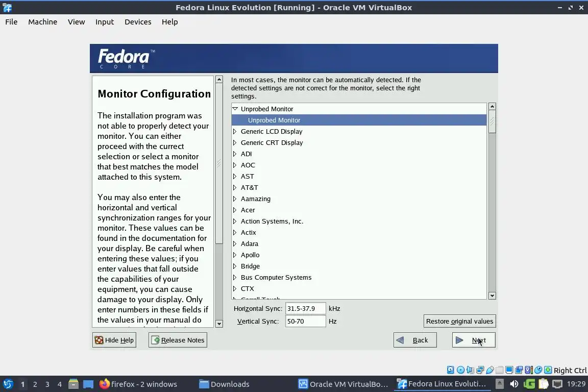Expand the ADI monitor group

tap(235, 154)
